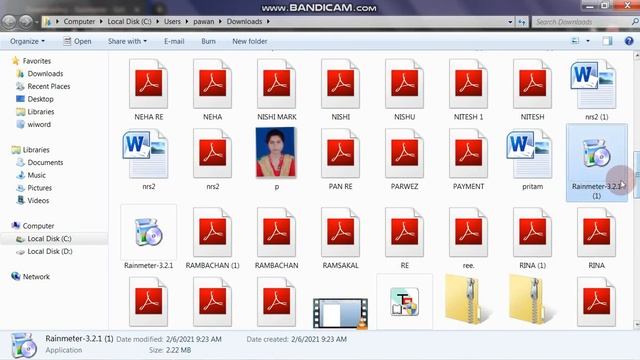640x360 pixels.
Task: Select the NISHI MARK PDF file
Action: tap(277, 90)
